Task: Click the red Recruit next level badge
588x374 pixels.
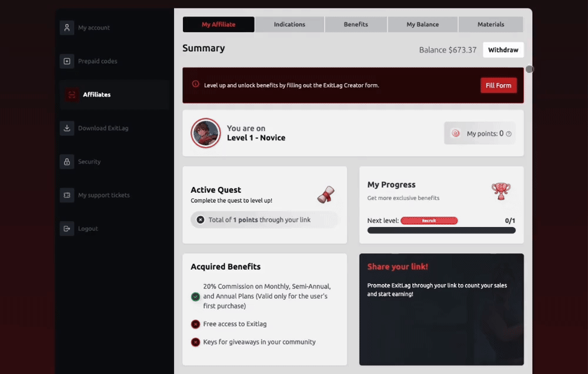Action: (x=429, y=221)
